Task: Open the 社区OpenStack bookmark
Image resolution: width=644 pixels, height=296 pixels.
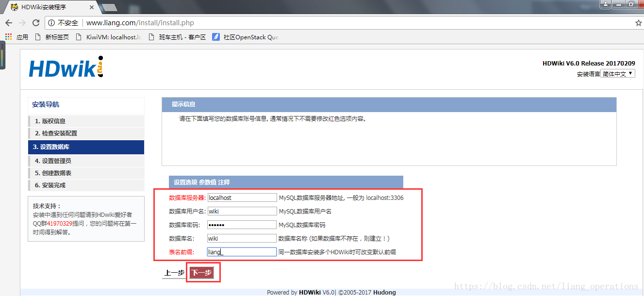Action: pos(246,37)
